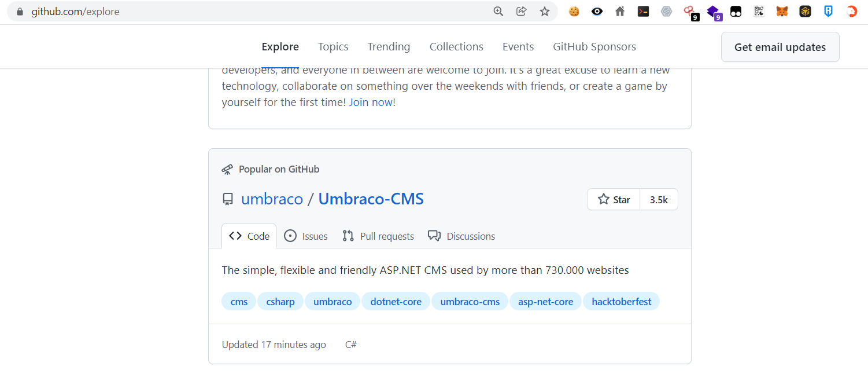Click the lock icon beside github.com URL

[20, 12]
